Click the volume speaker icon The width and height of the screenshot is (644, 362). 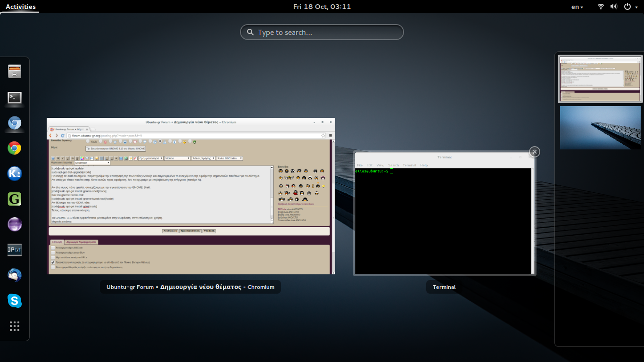[614, 7]
